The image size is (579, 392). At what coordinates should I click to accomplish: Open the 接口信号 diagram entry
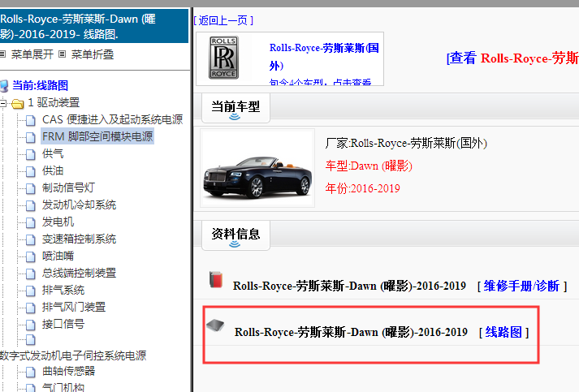coord(63,324)
